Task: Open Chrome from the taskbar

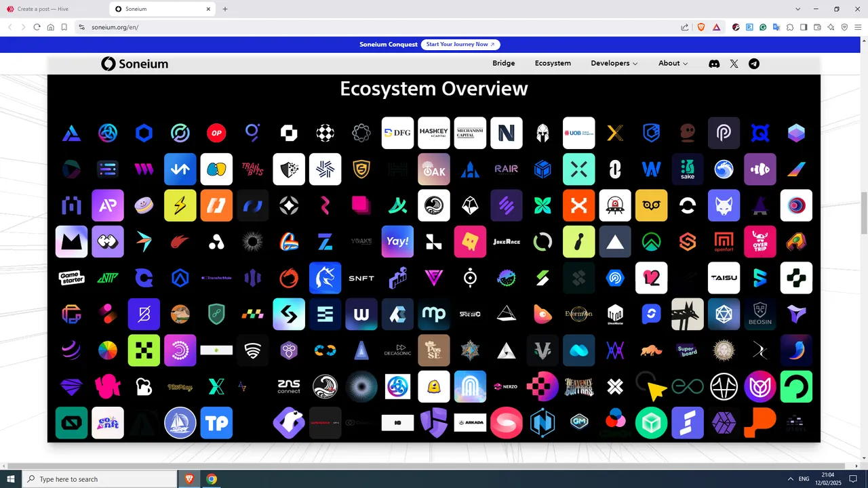Action: (x=212, y=479)
